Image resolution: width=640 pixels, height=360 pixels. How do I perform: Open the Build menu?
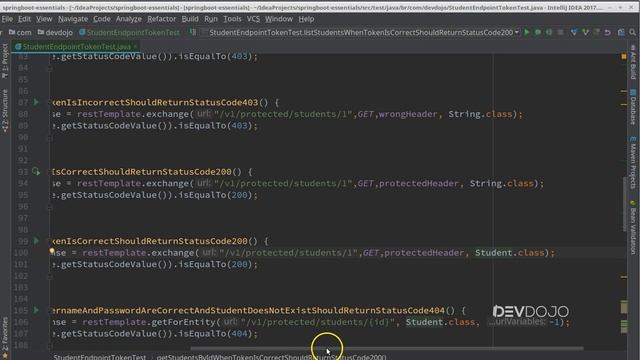190,19
